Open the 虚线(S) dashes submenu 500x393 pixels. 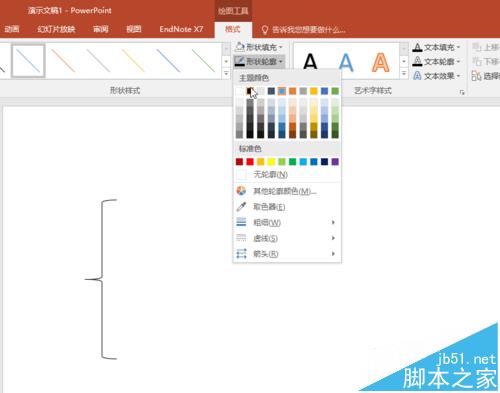(287, 238)
